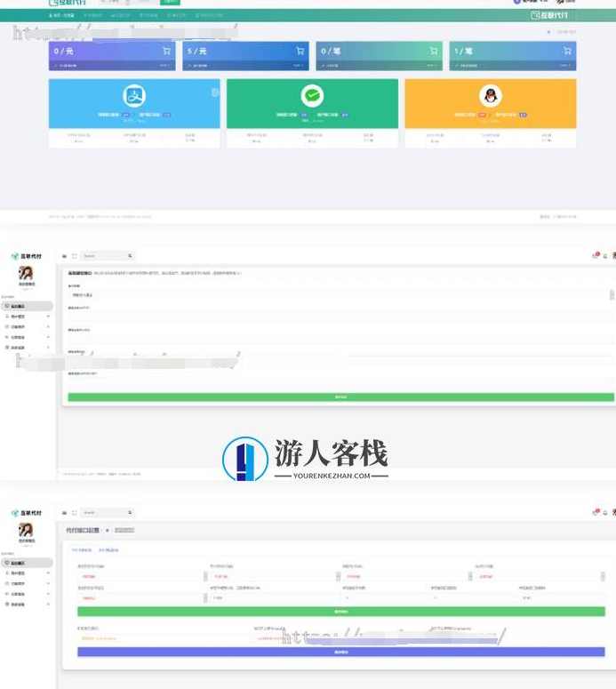Open the gear settings on the Alipay card
The height and width of the screenshot is (689, 616).
tap(215, 92)
